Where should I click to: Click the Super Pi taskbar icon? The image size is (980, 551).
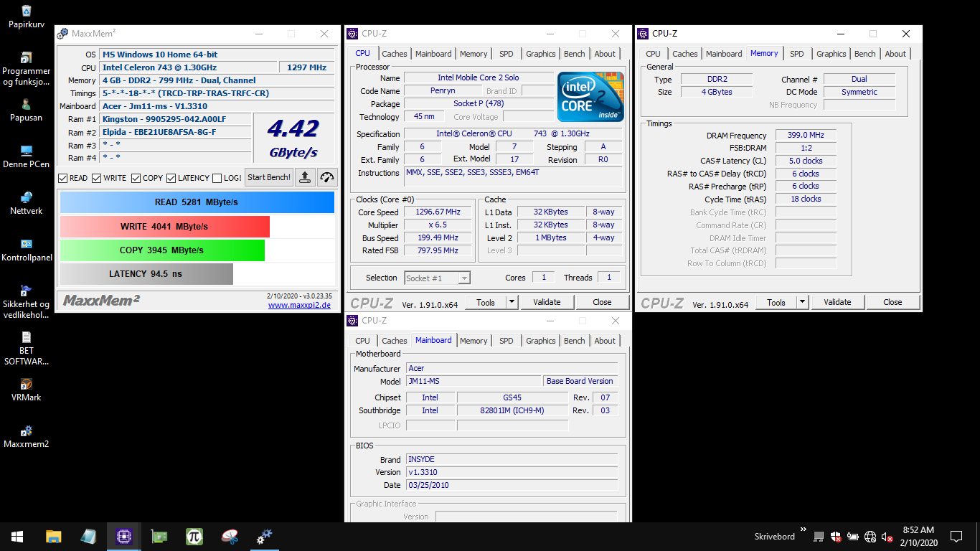click(x=194, y=537)
